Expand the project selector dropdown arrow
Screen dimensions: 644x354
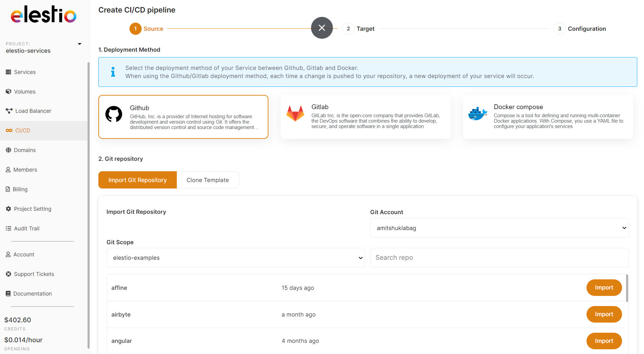(80, 44)
